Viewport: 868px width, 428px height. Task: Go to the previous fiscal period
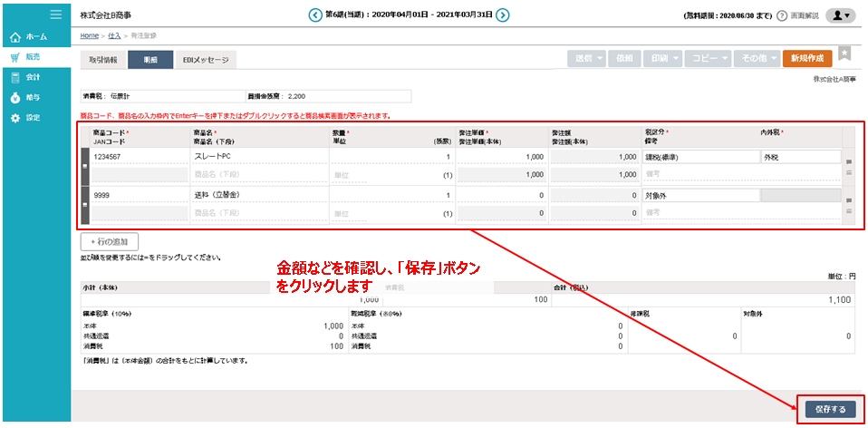315,15
